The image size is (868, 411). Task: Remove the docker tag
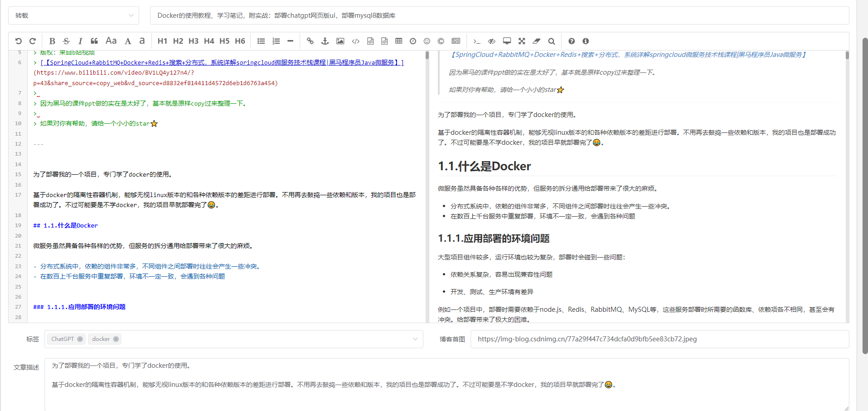click(x=116, y=339)
